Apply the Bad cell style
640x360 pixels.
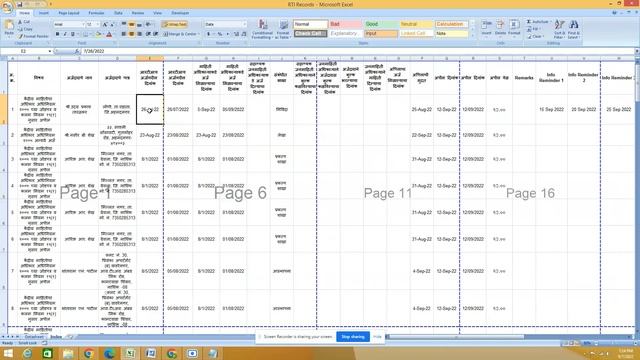(345, 24)
